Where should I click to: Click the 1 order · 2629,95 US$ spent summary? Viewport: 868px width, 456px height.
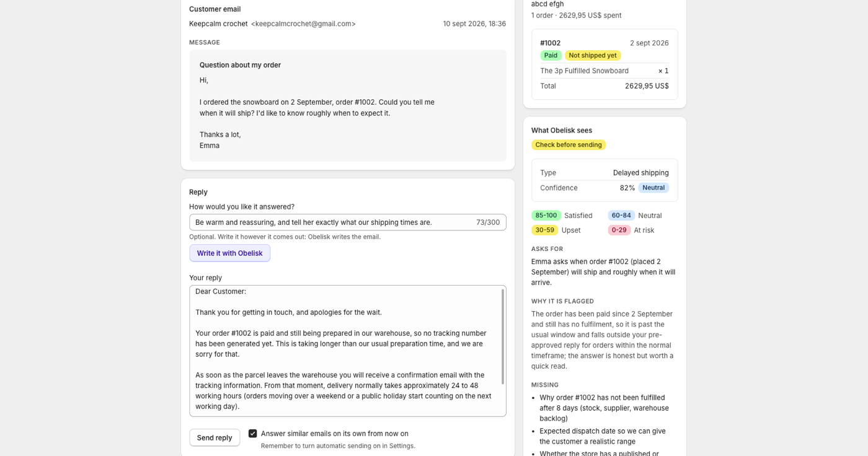pos(577,15)
